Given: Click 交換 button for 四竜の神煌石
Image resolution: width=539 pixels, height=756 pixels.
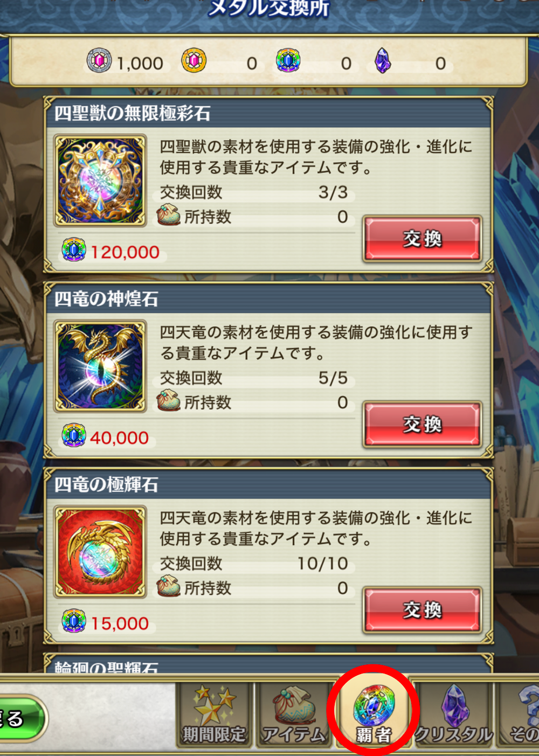Looking at the screenshot, I should (423, 424).
